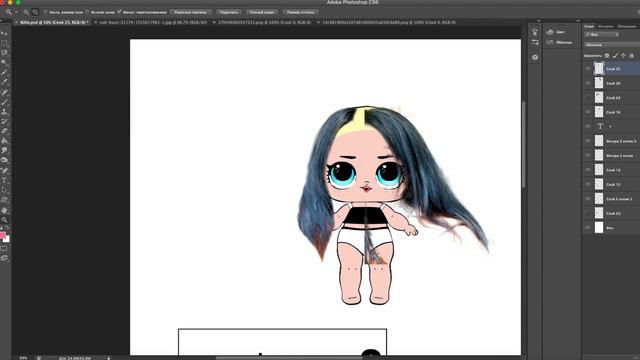This screenshot has height=360, width=640.
Task: Click the lock-all padlock icon
Action: point(631,56)
